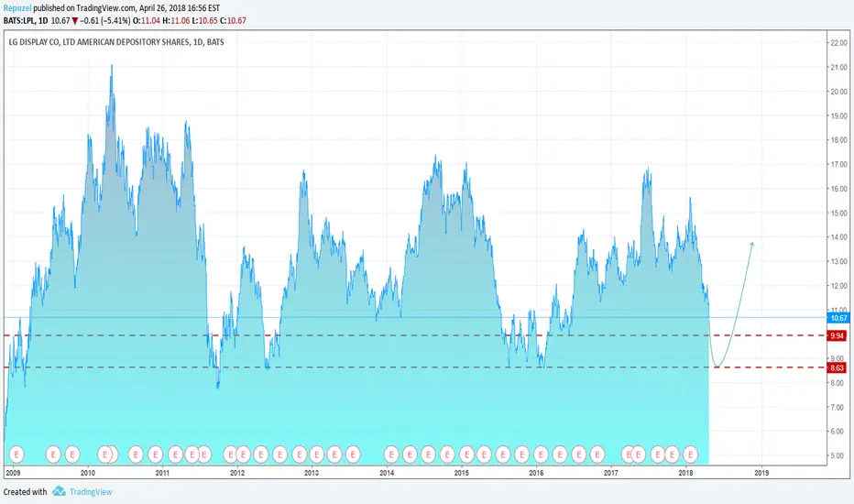Click the 5.00 price axis label

(x=837, y=456)
